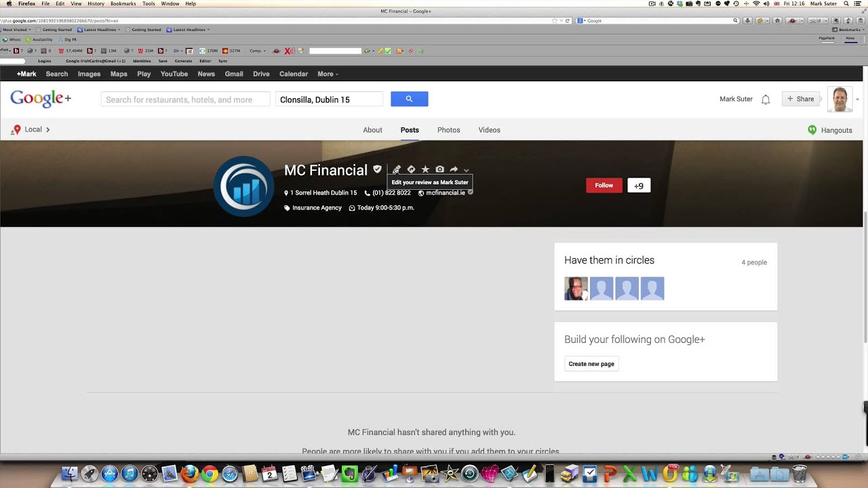Open the notifications bell icon
The image size is (868, 488).
pyautogui.click(x=766, y=100)
